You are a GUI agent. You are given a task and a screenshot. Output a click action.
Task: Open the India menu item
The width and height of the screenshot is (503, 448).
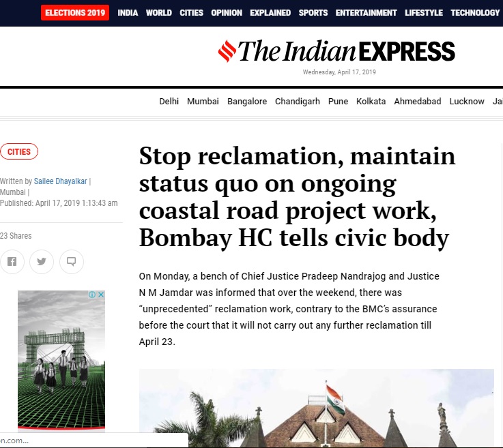click(x=128, y=13)
